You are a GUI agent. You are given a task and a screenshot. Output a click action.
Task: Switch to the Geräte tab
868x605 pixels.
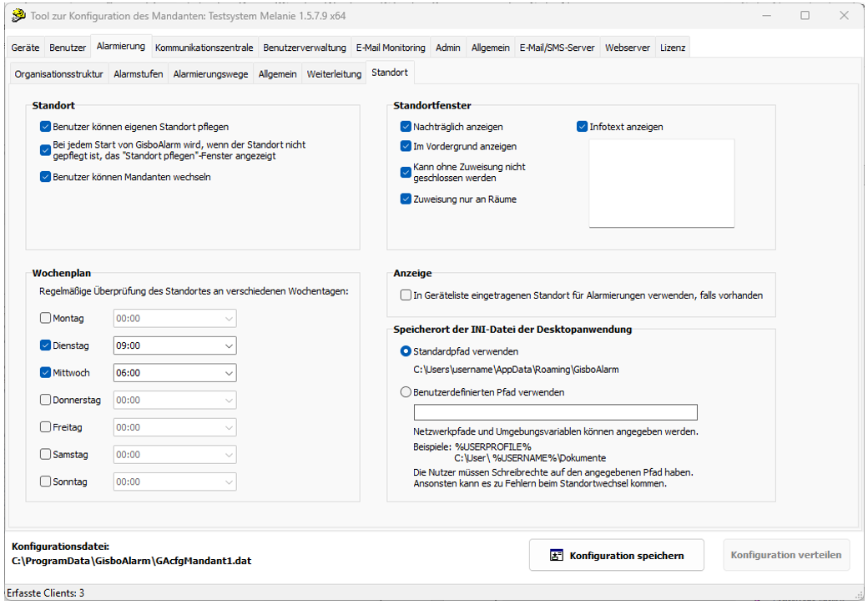pyautogui.click(x=26, y=48)
